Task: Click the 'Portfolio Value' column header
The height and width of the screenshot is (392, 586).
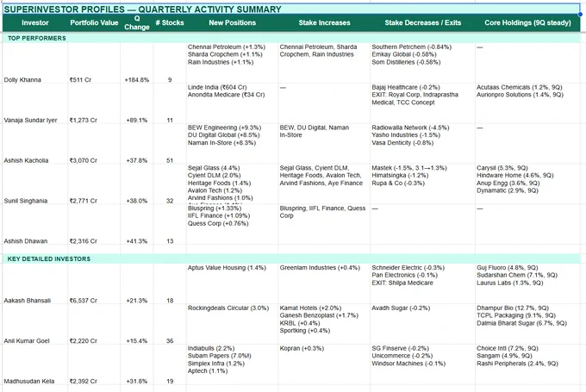Action: pyautogui.click(x=94, y=22)
